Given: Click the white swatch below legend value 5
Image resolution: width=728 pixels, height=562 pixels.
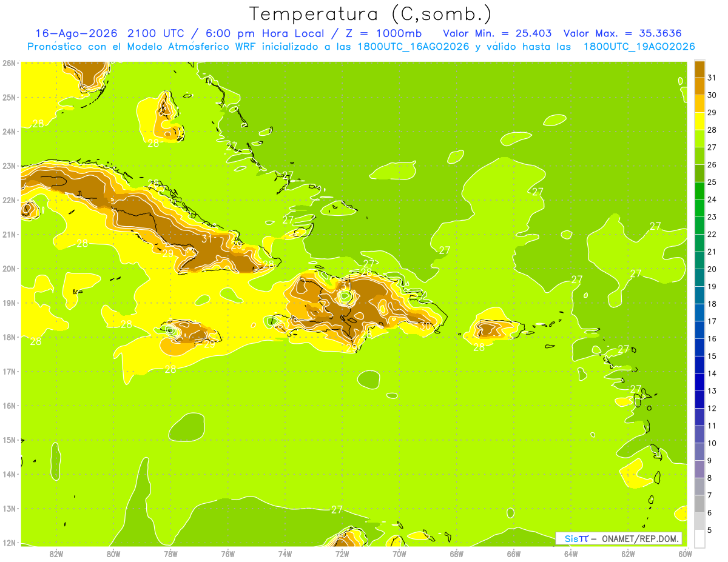Looking at the screenshot, I should (699, 538).
